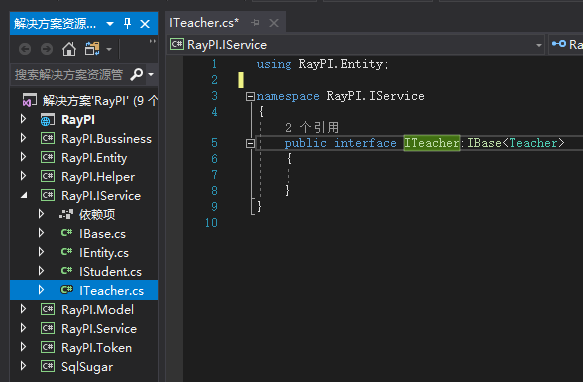
Task: Close the ITeacher.cs editor tab
Action: (x=274, y=23)
